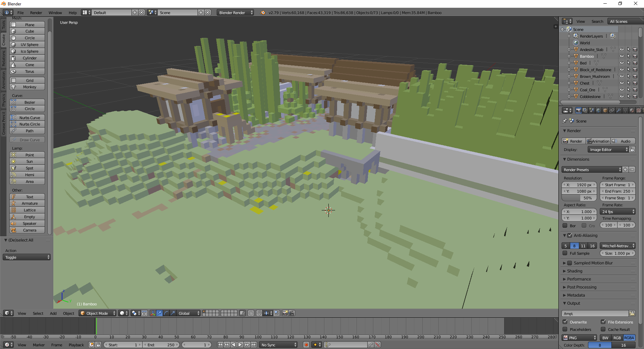The width and height of the screenshot is (644, 349).
Task: Click the resolution percentage 50% slider
Action: pos(579,198)
